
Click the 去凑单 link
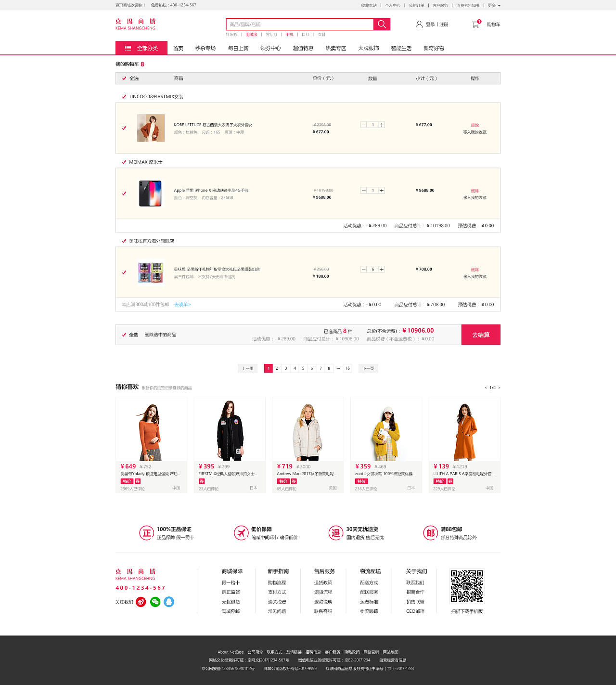coord(182,305)
